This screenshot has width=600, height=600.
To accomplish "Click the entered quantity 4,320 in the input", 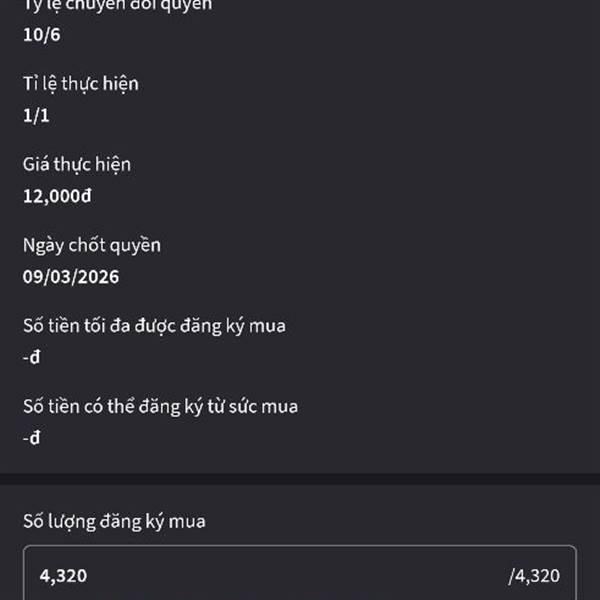I will click(x=63, y=576).
